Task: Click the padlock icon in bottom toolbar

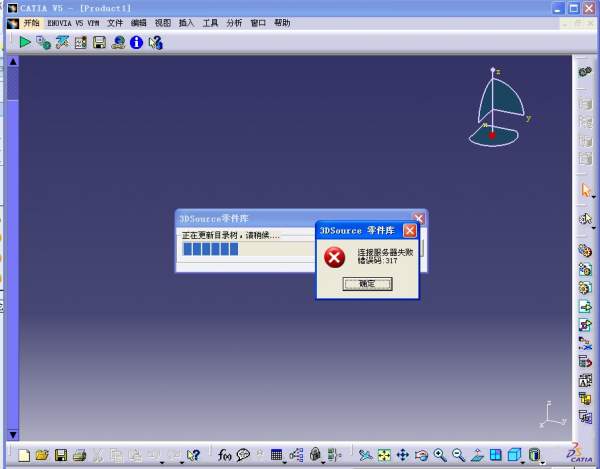Action: click(x=315, y=454)
